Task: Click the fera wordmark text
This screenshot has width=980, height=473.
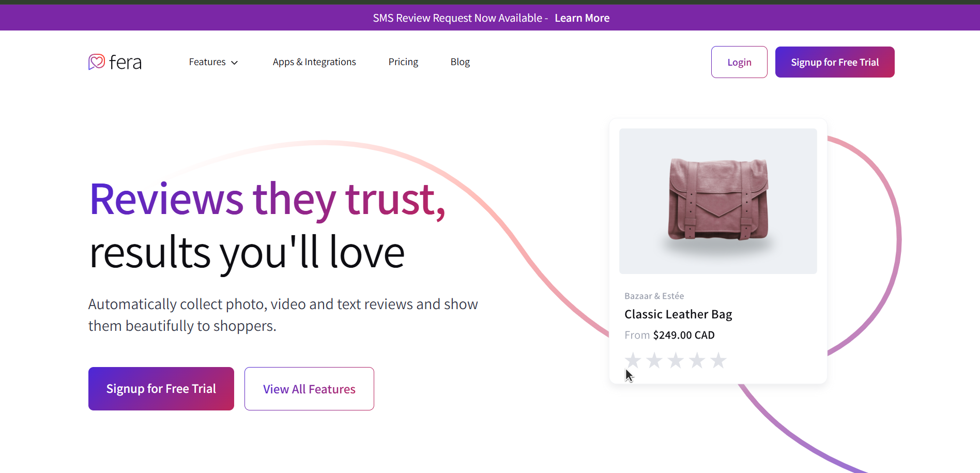Action: point(126,63)
